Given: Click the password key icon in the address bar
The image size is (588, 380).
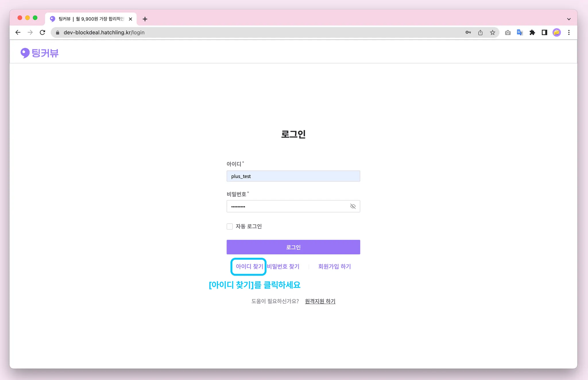Looking at the screenshot, I should [x=468, y=32].
